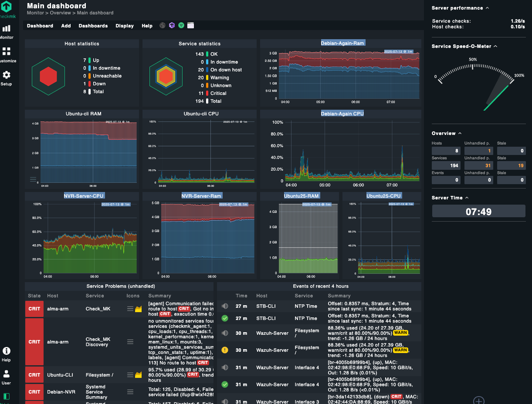This screenshot has height=404, width=532.
Task: Open the User menu in the sidebar
Action: tap(7, 377)
